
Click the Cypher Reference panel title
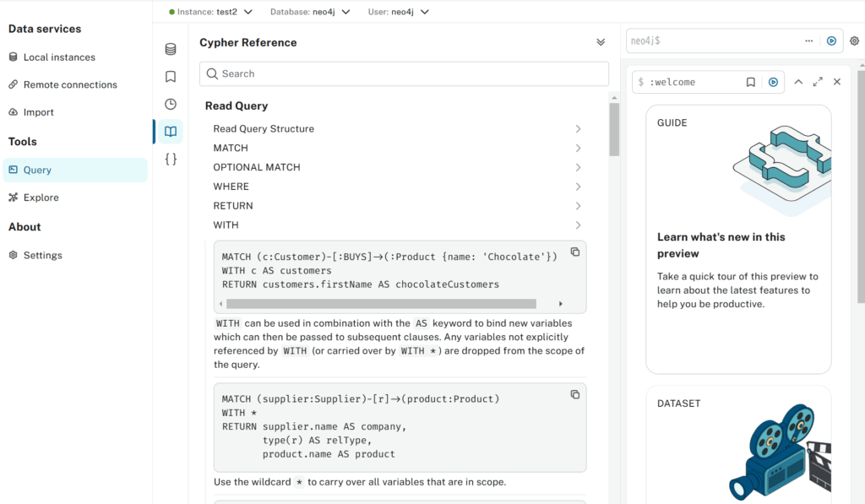point(248,42)
